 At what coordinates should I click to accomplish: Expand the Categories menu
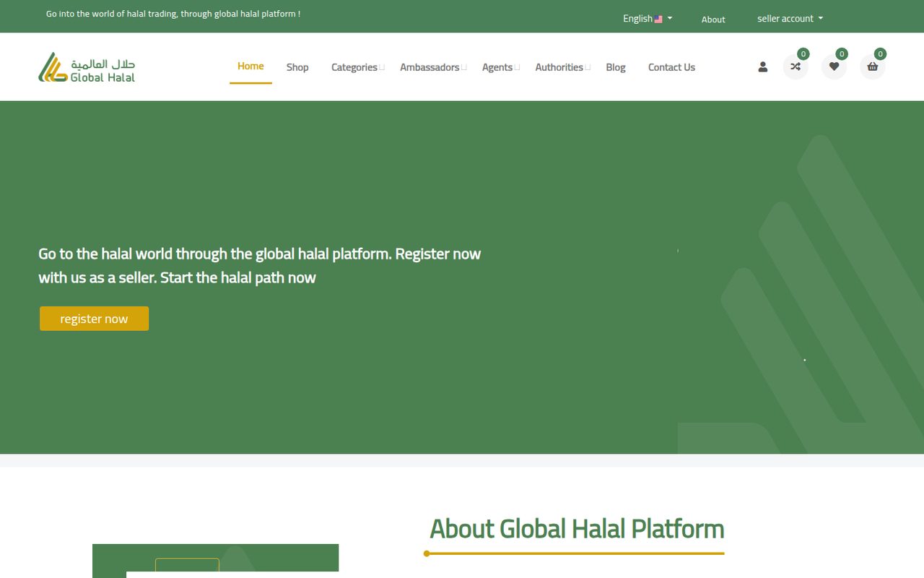pyautogui.click(x=357, y=67)
